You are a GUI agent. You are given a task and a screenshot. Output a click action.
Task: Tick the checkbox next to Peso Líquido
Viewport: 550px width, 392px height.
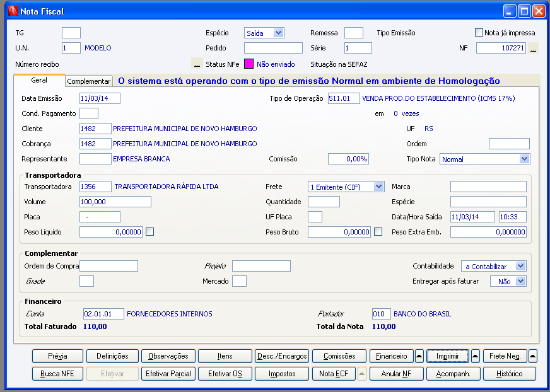point(149,231)
